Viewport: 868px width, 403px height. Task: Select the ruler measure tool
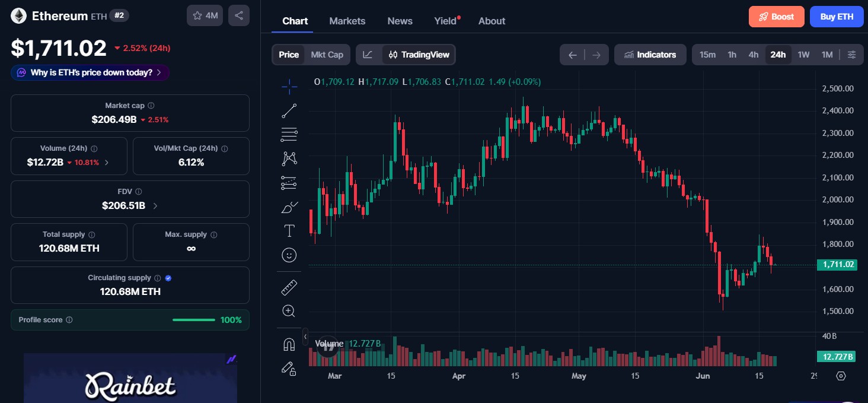coord(289,288)
